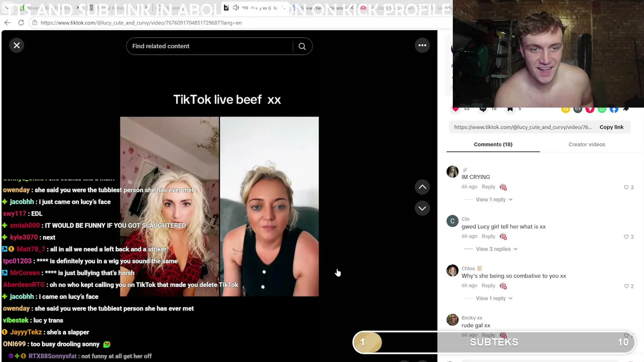Viewport: 644px width, 362px height.
Task: Open comments via speech bubble icon
Action: 483,109
